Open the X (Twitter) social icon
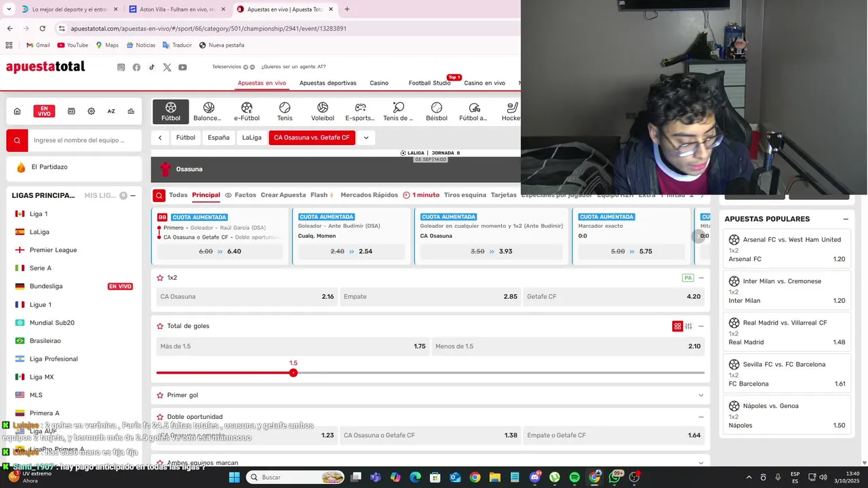868x488 pixels. coord(167,67)
